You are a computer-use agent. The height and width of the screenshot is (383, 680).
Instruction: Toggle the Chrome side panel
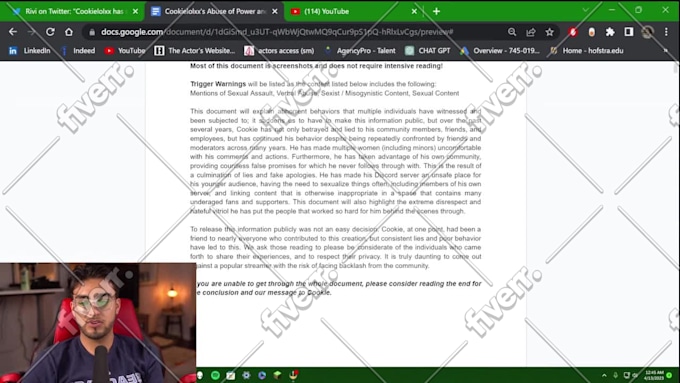pos(629,32)
